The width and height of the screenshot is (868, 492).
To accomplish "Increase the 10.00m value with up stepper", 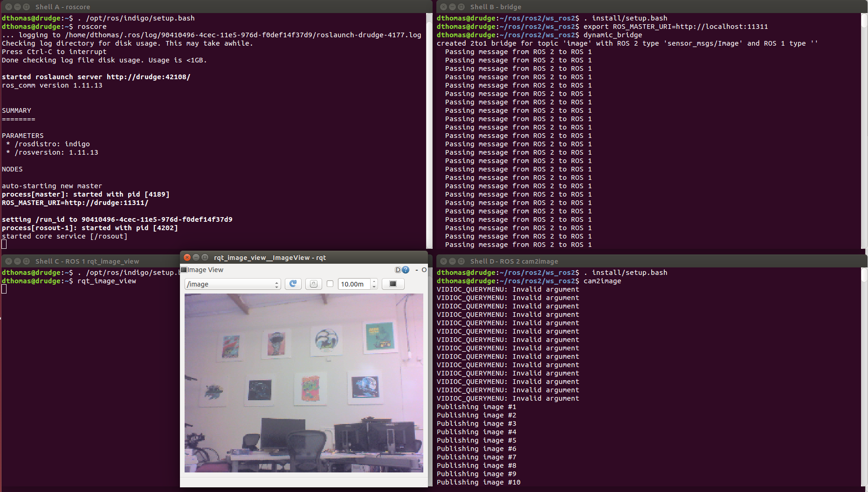I will [374, 282].
